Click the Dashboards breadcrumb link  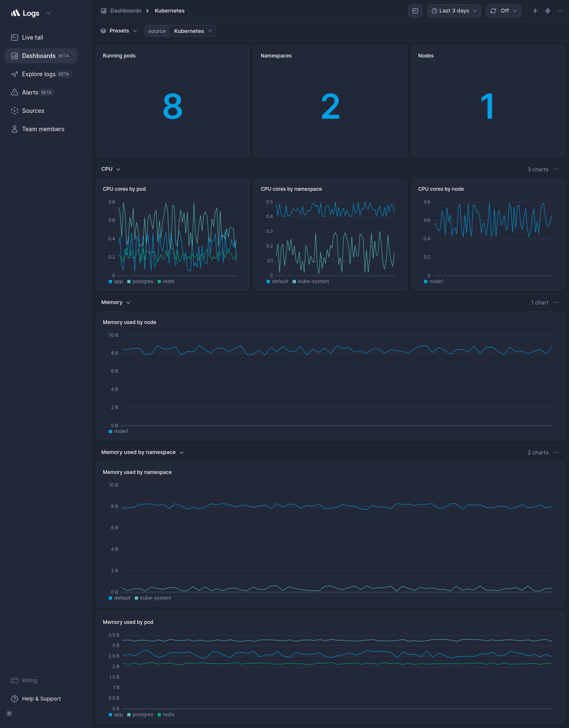[x=126, y=11]
